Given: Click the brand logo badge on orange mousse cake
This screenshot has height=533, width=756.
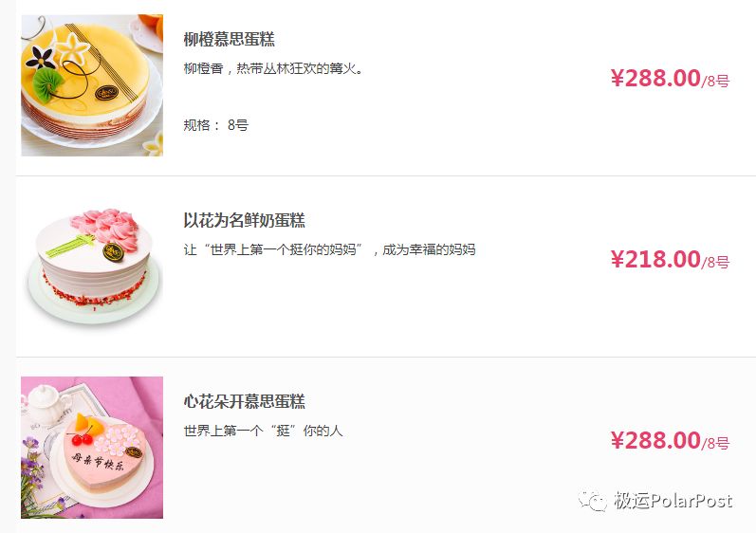Looking at the screenshot, I should click(x=106, y=92).
